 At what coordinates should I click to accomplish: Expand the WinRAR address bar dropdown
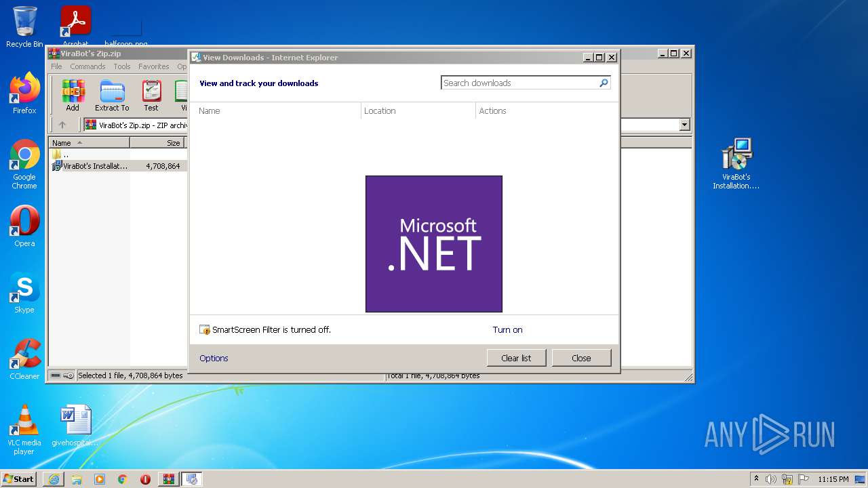pyautogui.click(x=684, y=125)
